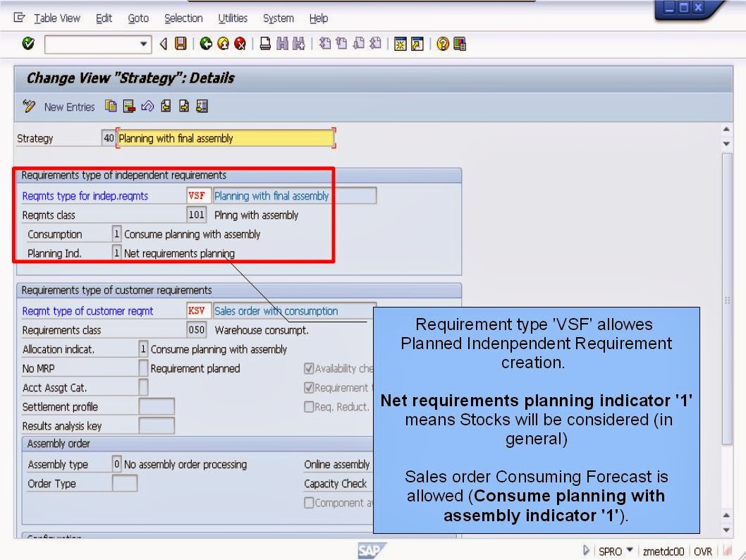The width and height of the screenshot is (746, 560).
Task: Open the command field dropdown
Action: (145, 44)
